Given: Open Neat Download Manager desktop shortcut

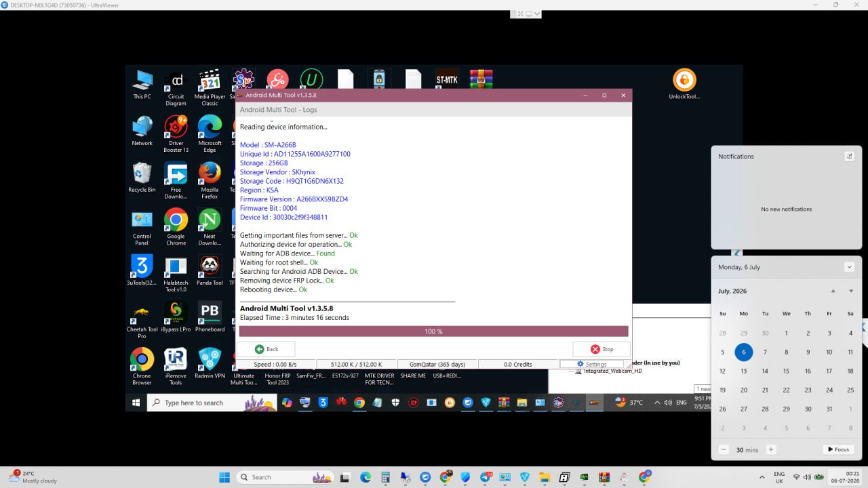Looking at the screenshot, I should coord(210,228).
